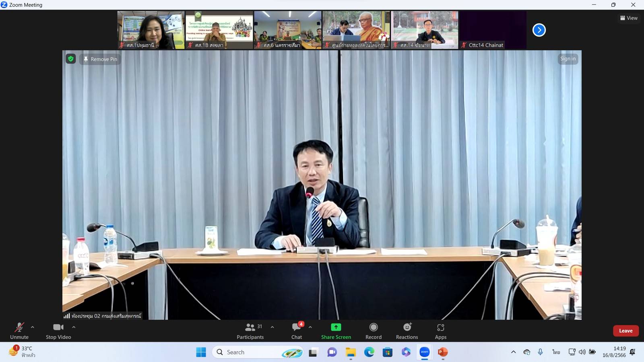Open the Chat panel
The width and height of the screenshot is (644, 362).
pos(297,331)
